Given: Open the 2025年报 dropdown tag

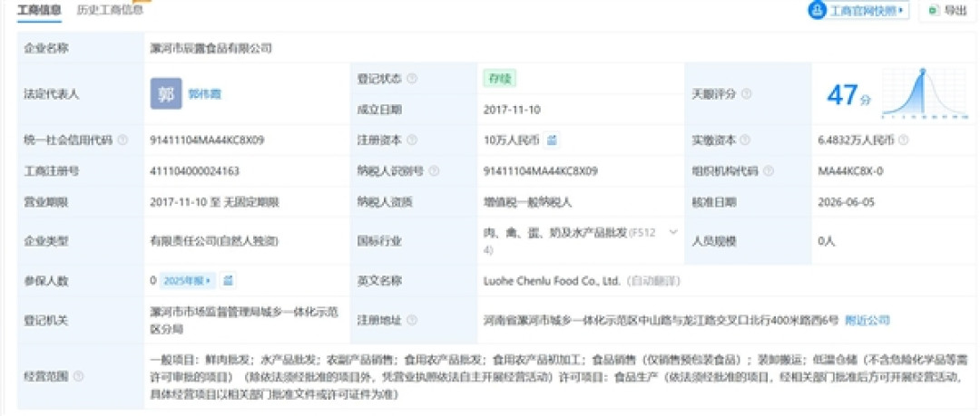Looking at the screenshot, I should (x=188, y=281).
